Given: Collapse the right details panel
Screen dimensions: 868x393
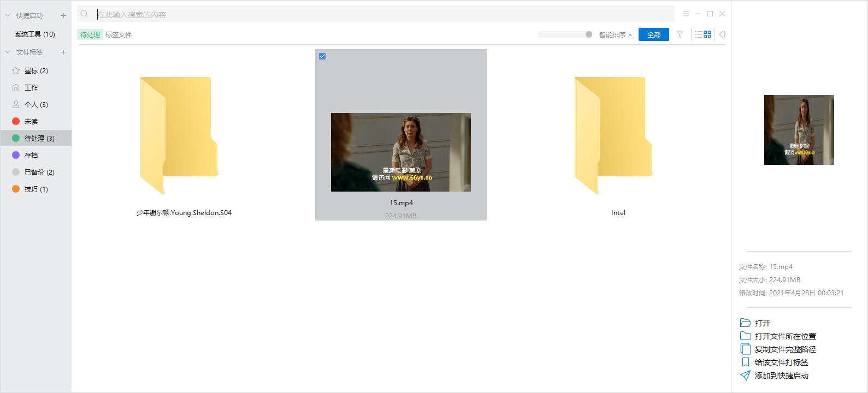Looking at the screenshot, I should [722, 34].
